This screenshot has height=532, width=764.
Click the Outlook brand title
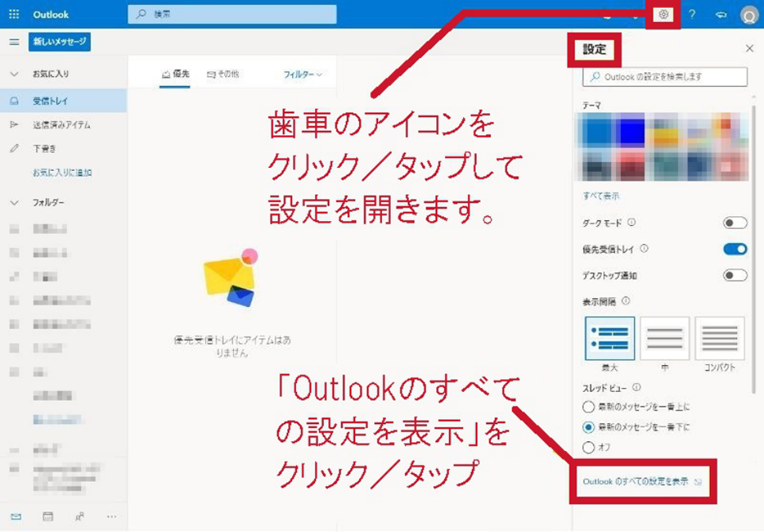point(51,14)
